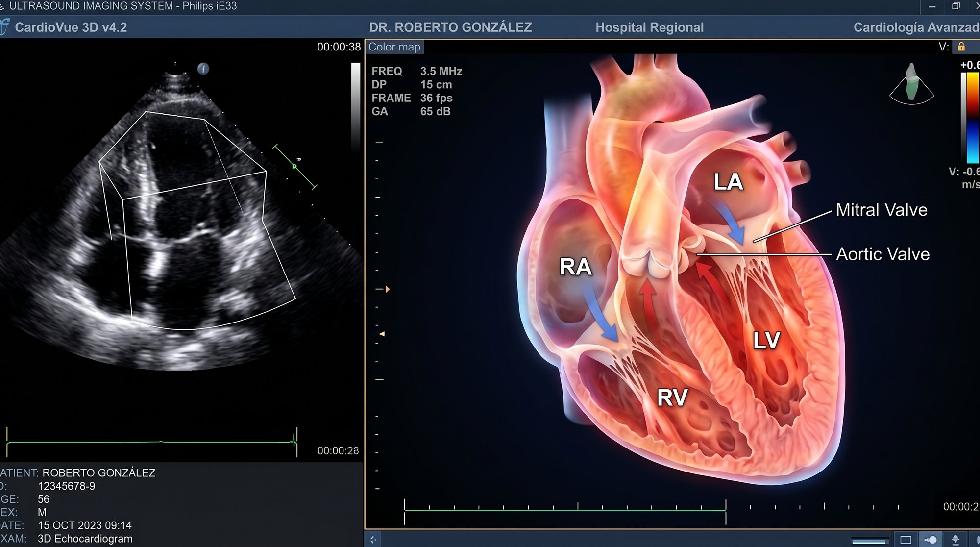Image resolution: width=980 pixels, height=547 pixels.
Task: Click the probe orientation indicator icon
Action: coord(911,83)
